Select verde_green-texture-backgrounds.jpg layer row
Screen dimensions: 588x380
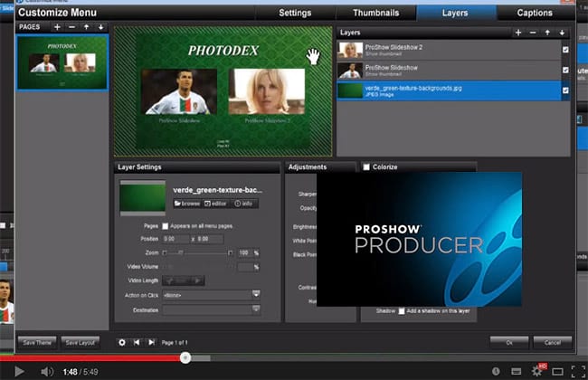pos(449,90)
